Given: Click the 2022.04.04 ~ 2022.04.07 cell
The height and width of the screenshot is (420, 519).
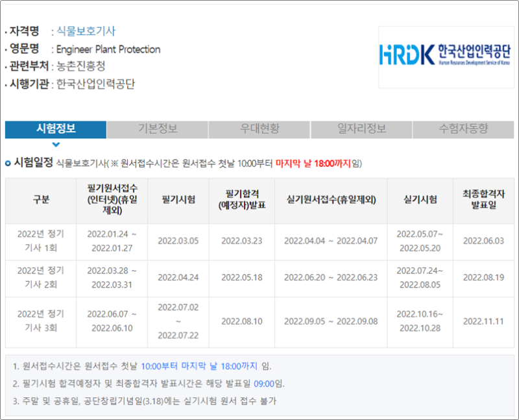Looking at the screenshot, I should (331, 241).
